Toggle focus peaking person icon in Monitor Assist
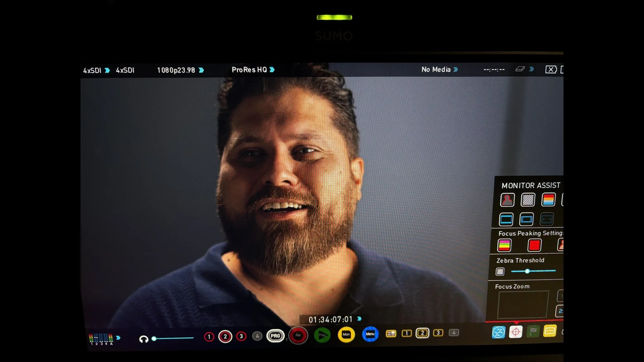This screenshot has width=644, height=362. pos(507,200)
